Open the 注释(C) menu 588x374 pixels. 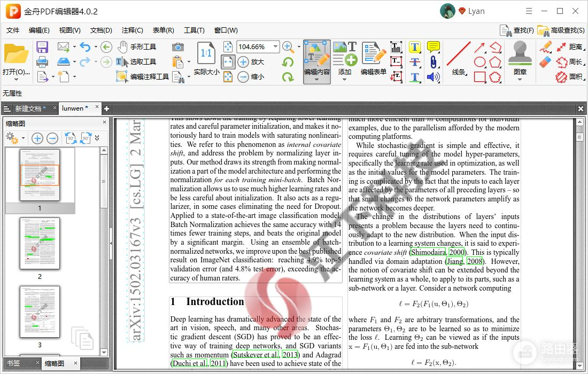pyautogui.click(x=132, y=30)
